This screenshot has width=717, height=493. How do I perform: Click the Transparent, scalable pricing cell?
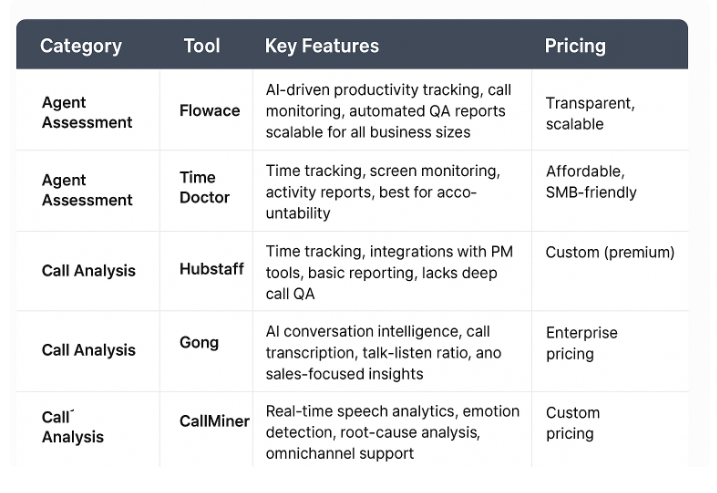pos(590,113)
